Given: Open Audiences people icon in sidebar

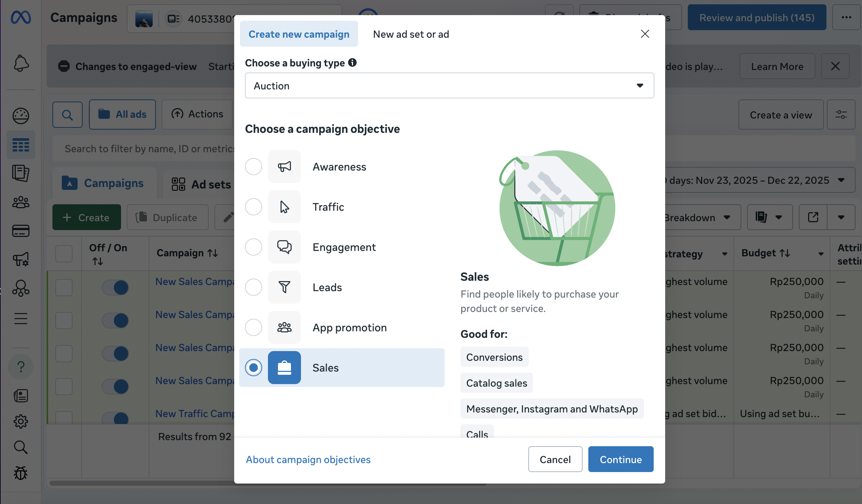Looking at the screenshot, I should (x=21, y=202).
